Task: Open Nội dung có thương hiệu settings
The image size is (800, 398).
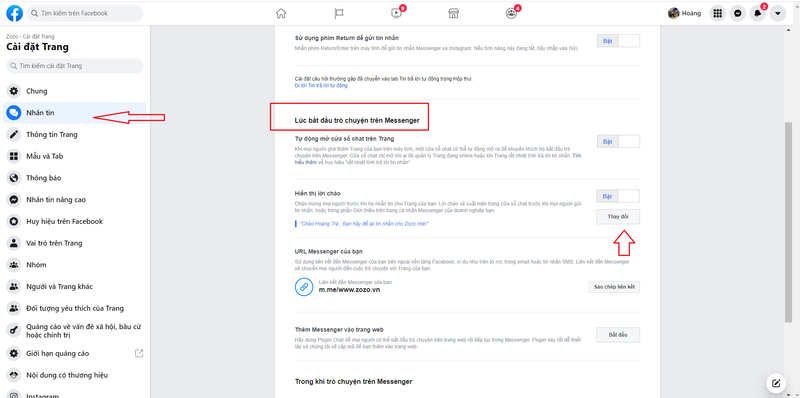Action: pyautogui.click(x=74, y=375)
